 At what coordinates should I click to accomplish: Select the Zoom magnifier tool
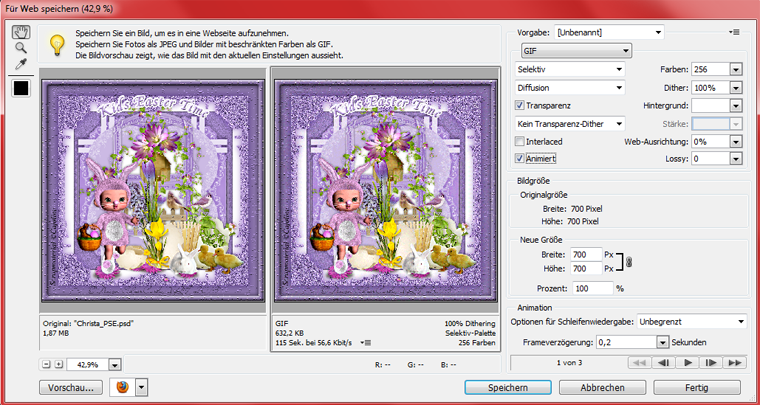[x=21, y=47]
